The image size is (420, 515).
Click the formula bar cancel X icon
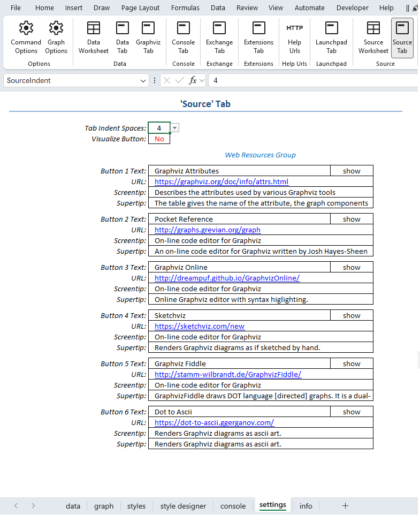[x=167, y=80]
